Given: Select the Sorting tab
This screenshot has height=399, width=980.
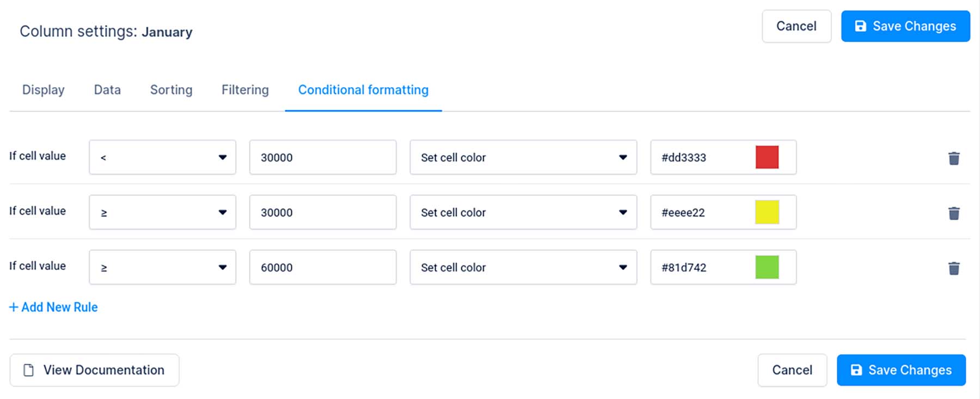Looking at the screenshot, I should point(171,90).
